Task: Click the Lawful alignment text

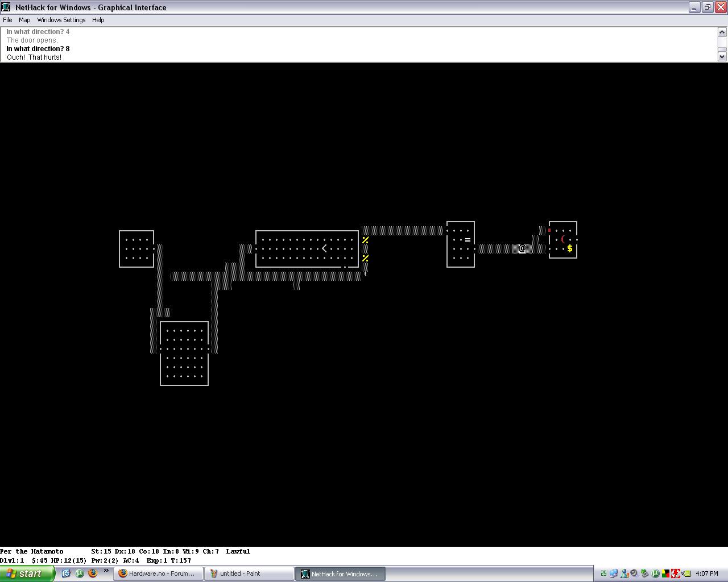Action: pos(238,551)
